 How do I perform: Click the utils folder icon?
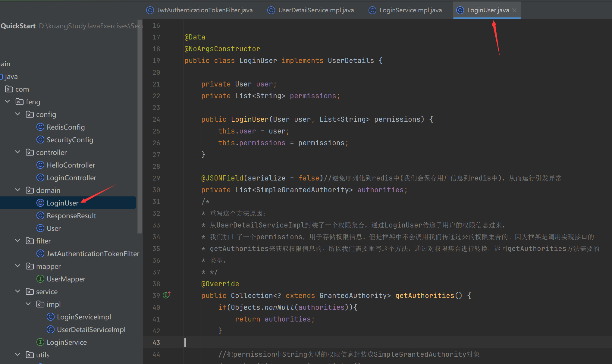[x=30, y=355]
